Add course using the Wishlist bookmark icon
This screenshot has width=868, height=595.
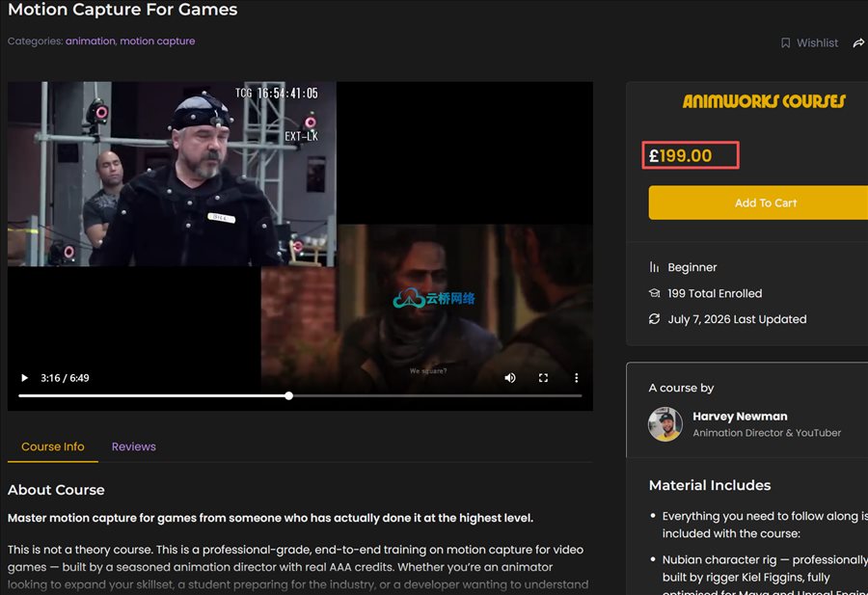point(785,43)
